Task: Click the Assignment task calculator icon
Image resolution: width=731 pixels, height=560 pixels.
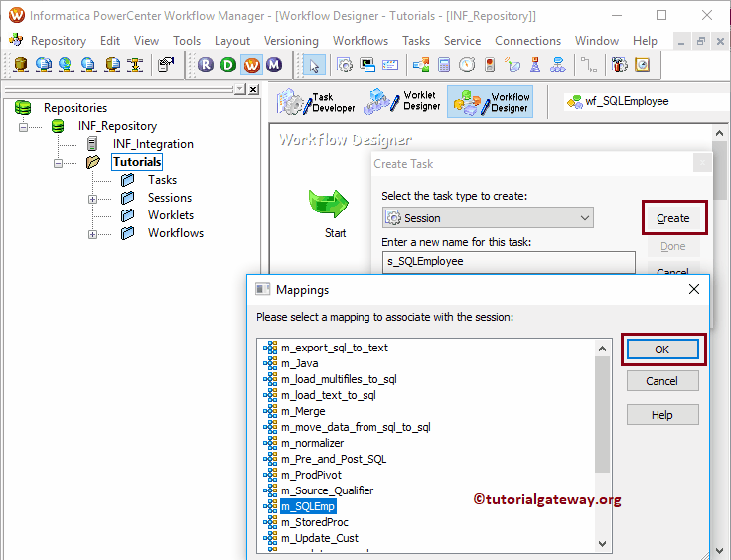Action: (444, 65)
